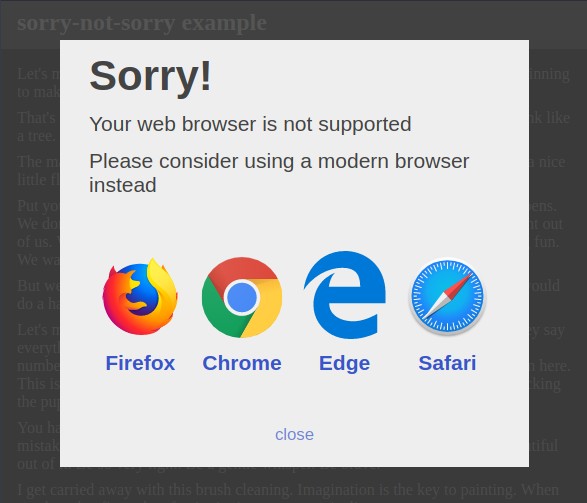Viewport: 587px width, 503px height.
Task: Click the Chrome logo icon
Action: 242,297
